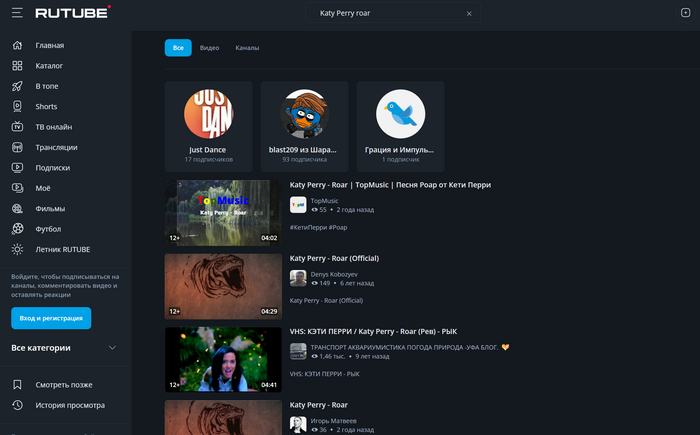Image resolution: width=700 pixels, height=435 pixels.
Task: Open Футбол football icon
Action: (x=17, y=229)
